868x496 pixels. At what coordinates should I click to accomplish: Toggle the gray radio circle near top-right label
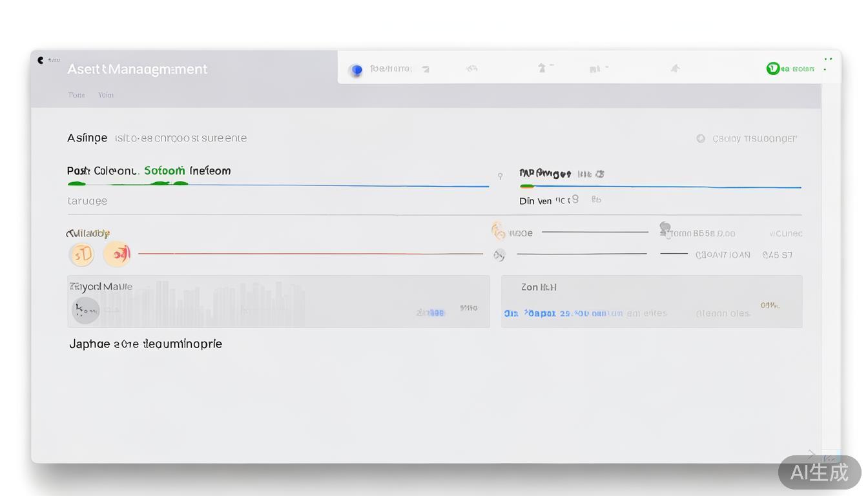701,138
